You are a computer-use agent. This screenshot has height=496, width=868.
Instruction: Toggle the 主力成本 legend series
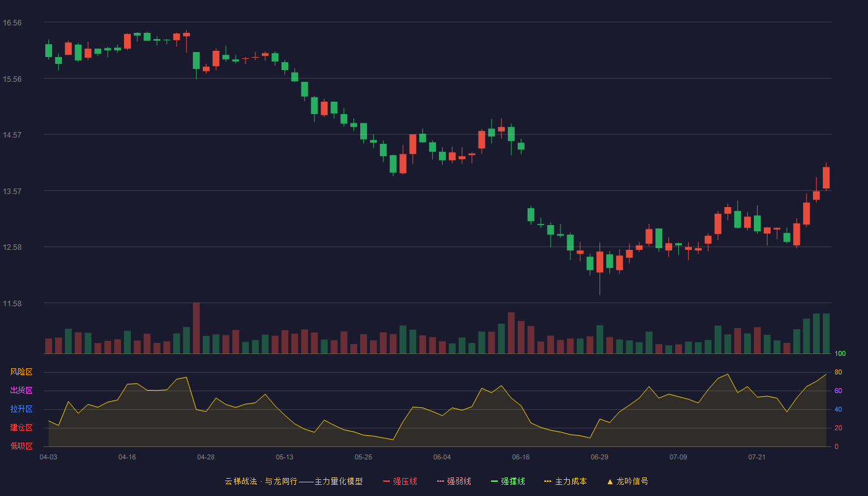(565, 481)
